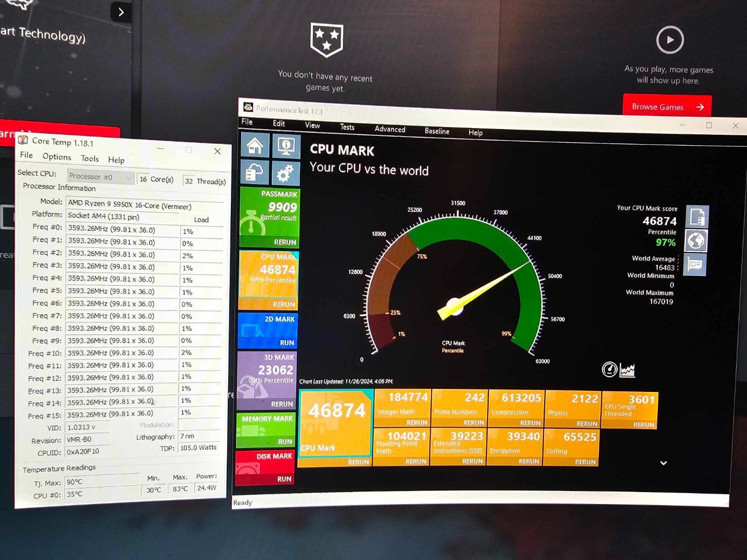Click the VID 1.0313 v field
The height and width of the screenshot is (560, 747).
click(x=87, y=427)
